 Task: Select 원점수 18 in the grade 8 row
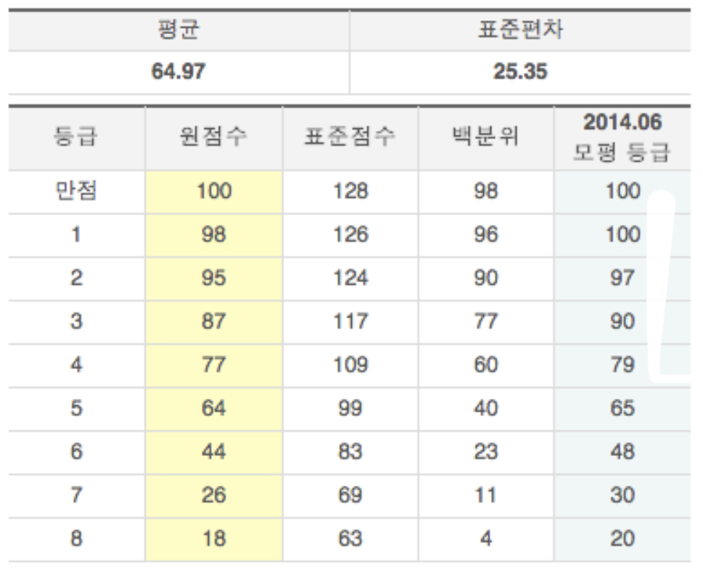tap(214, 539)
